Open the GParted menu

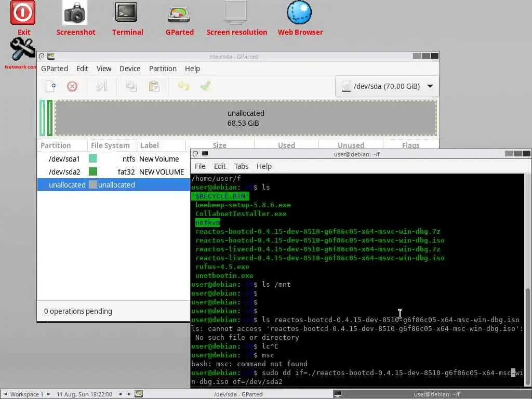point(54,69)
